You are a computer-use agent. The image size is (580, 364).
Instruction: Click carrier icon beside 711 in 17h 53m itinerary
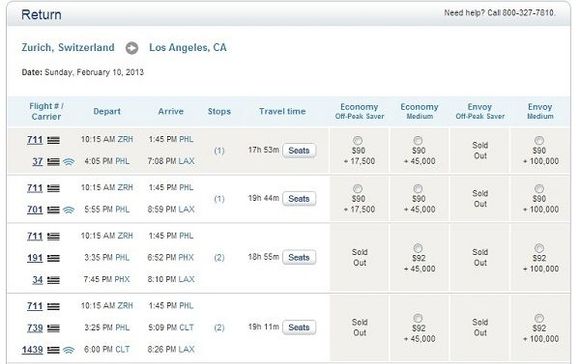click(x=54, y=140)
